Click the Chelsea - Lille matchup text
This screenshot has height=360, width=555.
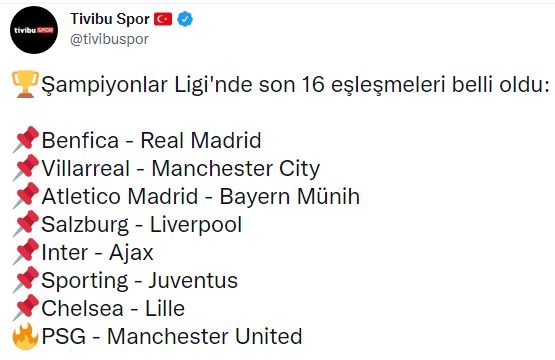pos(113,308)
